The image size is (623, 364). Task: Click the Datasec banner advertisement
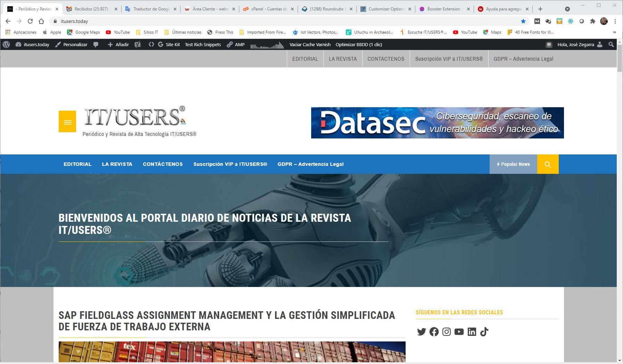(x=437, y=123)
